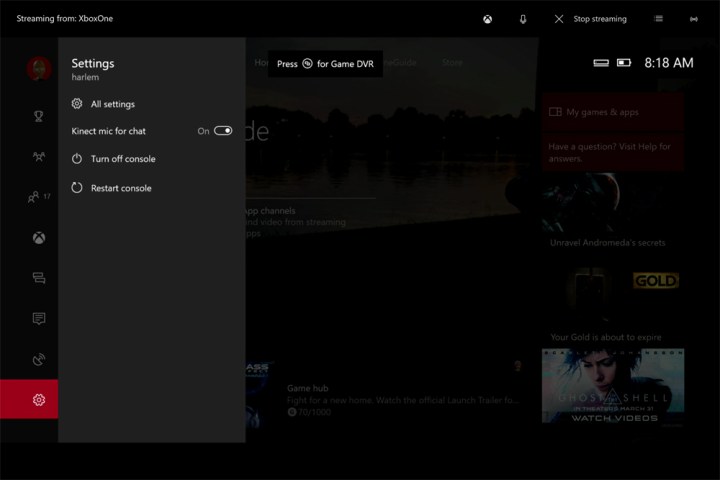Open the Visit Help for answers tile

pos(613,152)
